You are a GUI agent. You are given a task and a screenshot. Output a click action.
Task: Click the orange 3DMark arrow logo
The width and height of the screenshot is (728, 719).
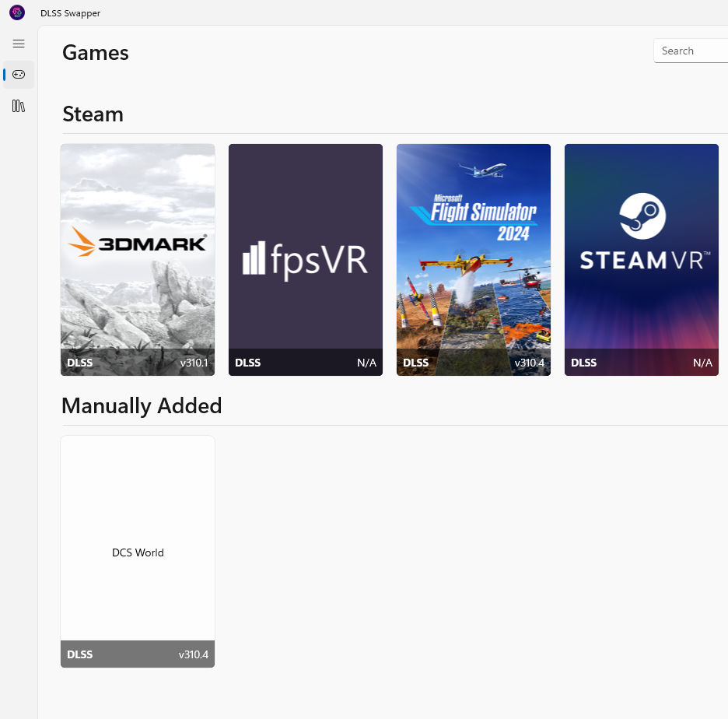pos(81,241)
